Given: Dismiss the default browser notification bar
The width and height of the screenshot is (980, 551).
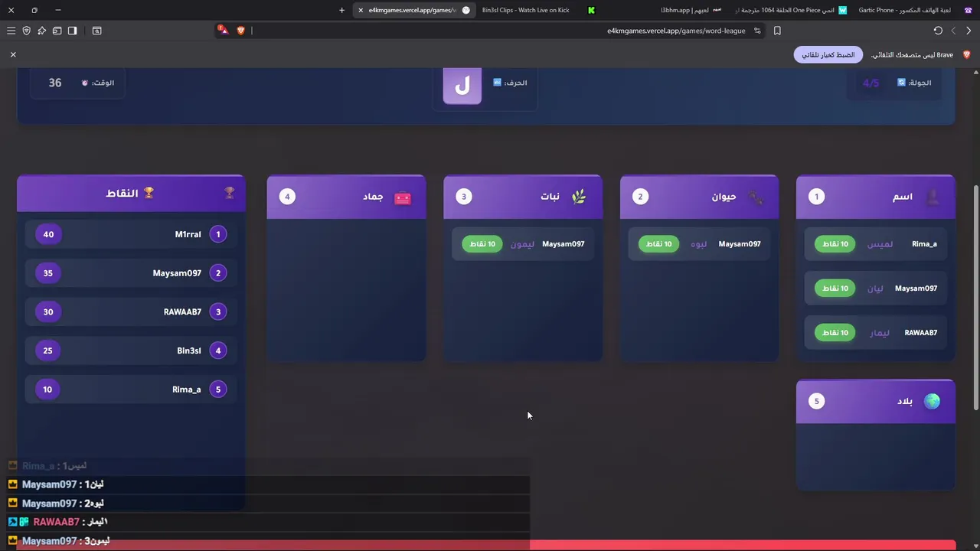Looking at the screenshot, I should (x=13, y=54).
